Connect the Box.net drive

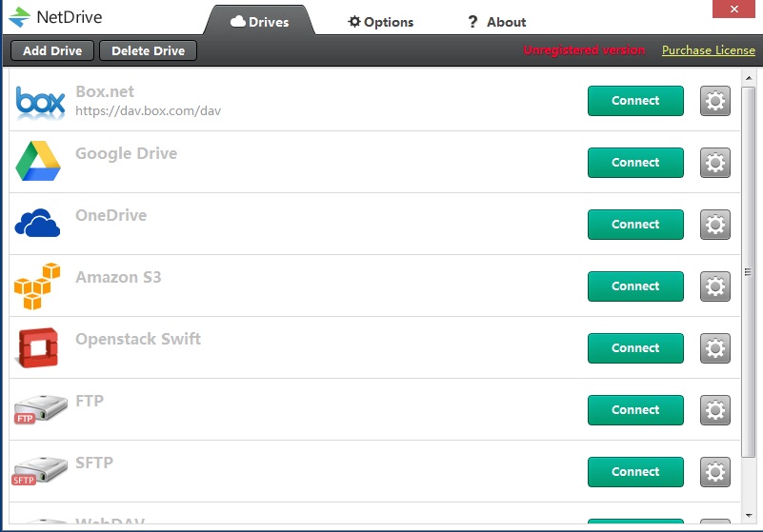(x=635, y=101)
